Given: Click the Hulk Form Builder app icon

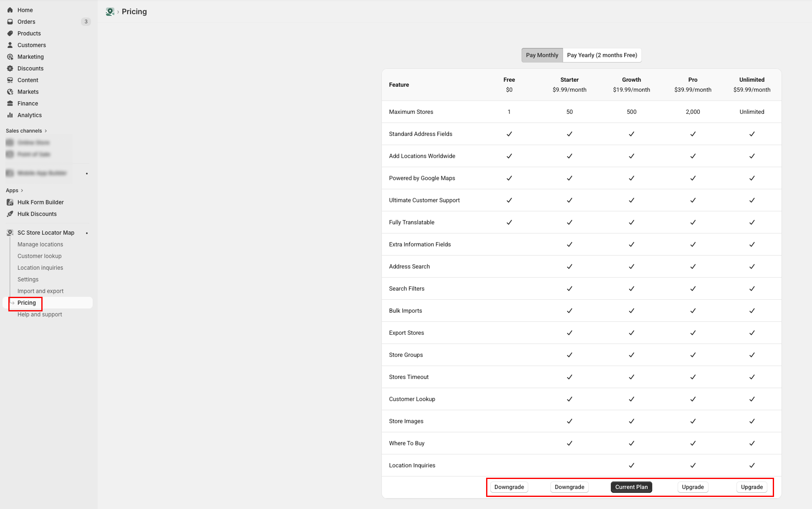Looking at the screenshot, I should (x=10, y=202).
